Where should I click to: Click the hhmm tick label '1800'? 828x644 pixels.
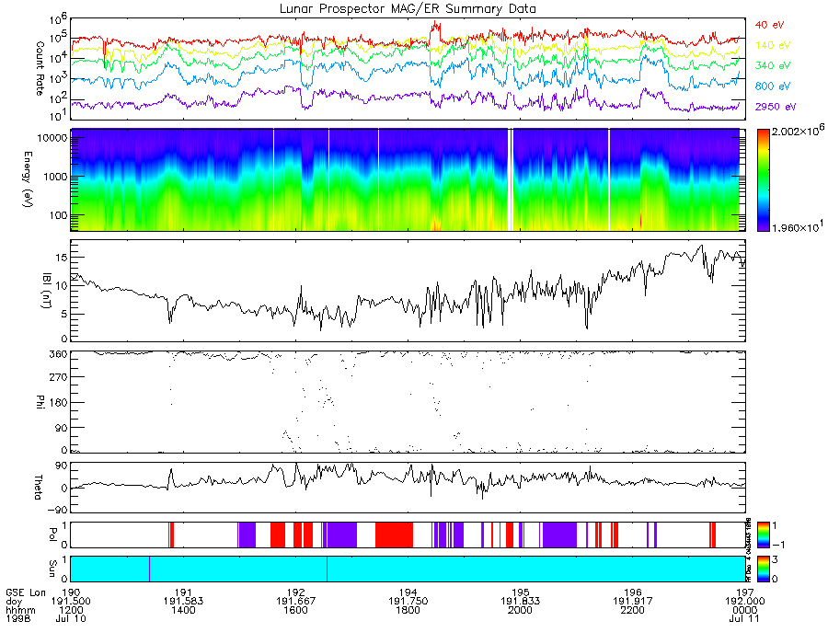tap(408, 610)
